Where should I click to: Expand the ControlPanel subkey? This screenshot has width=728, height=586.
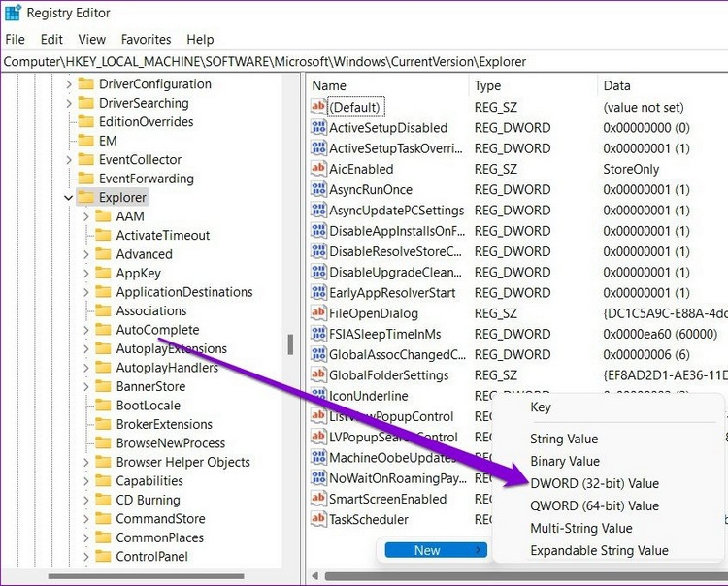[85, 557]
